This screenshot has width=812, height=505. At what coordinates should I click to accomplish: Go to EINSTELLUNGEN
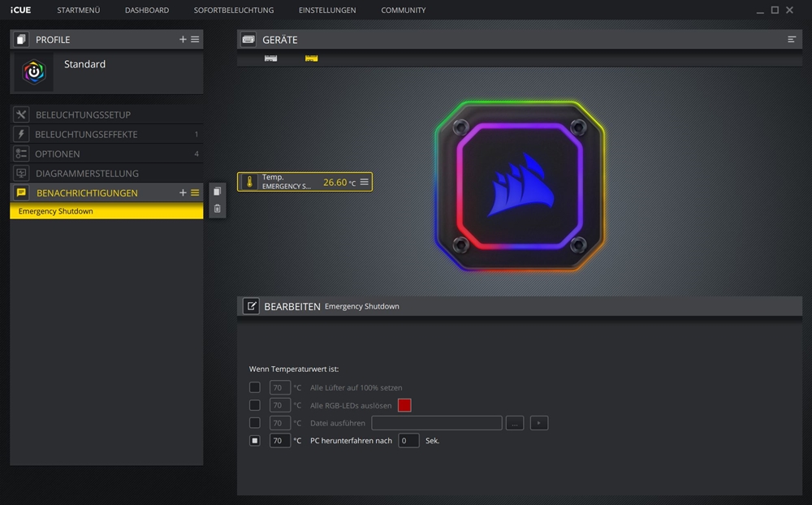[326, 10]
